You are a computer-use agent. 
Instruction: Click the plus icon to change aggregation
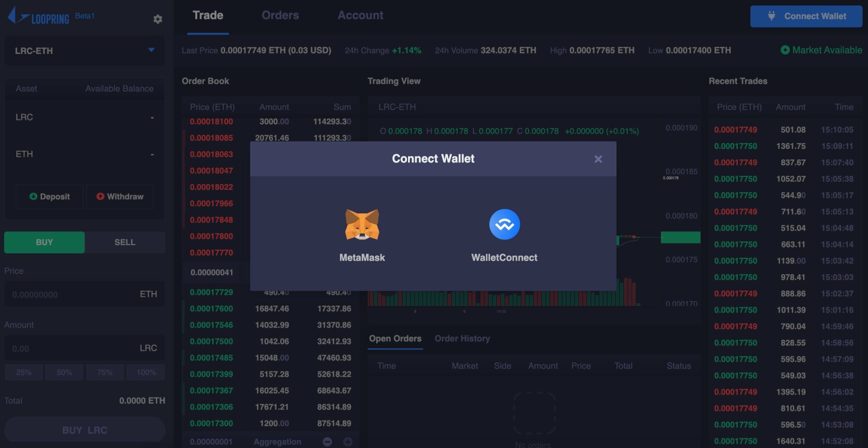coord(347,441)
